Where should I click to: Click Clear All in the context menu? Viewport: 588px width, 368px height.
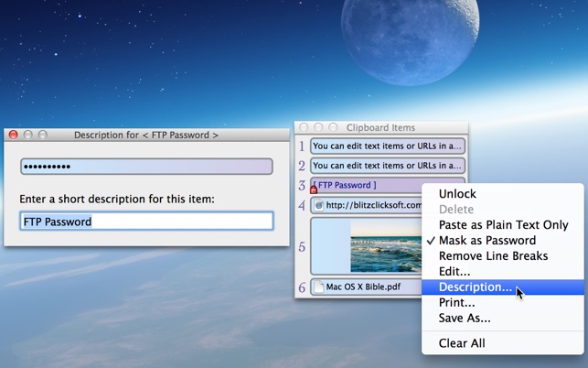(462, 343)
